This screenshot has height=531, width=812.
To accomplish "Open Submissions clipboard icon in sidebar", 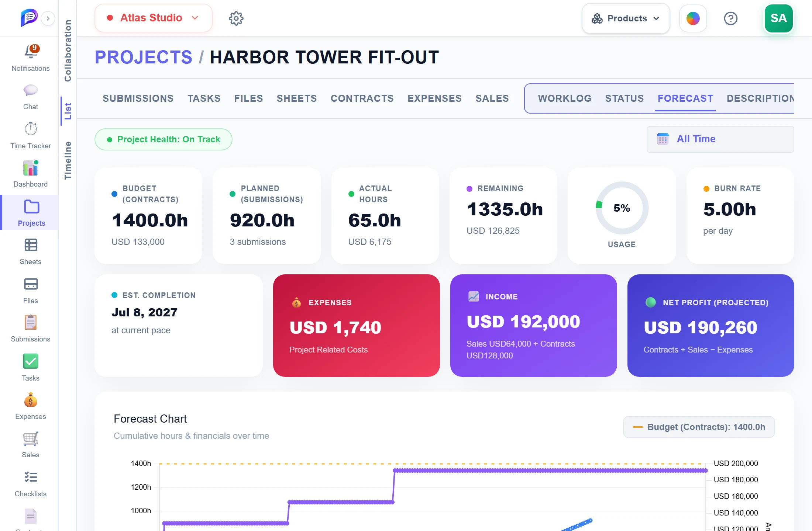I will 31,322.
